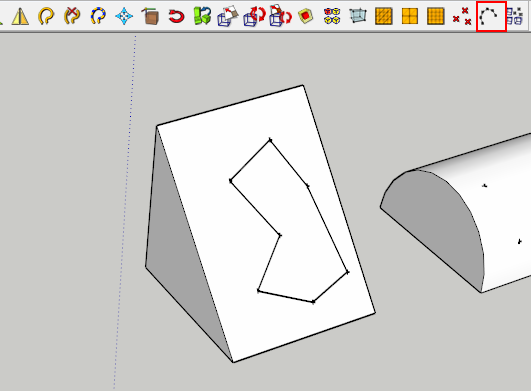Select the gray wireframe box icon
The width and height of the screenshot is (531, 391).
tap(358, 16)
